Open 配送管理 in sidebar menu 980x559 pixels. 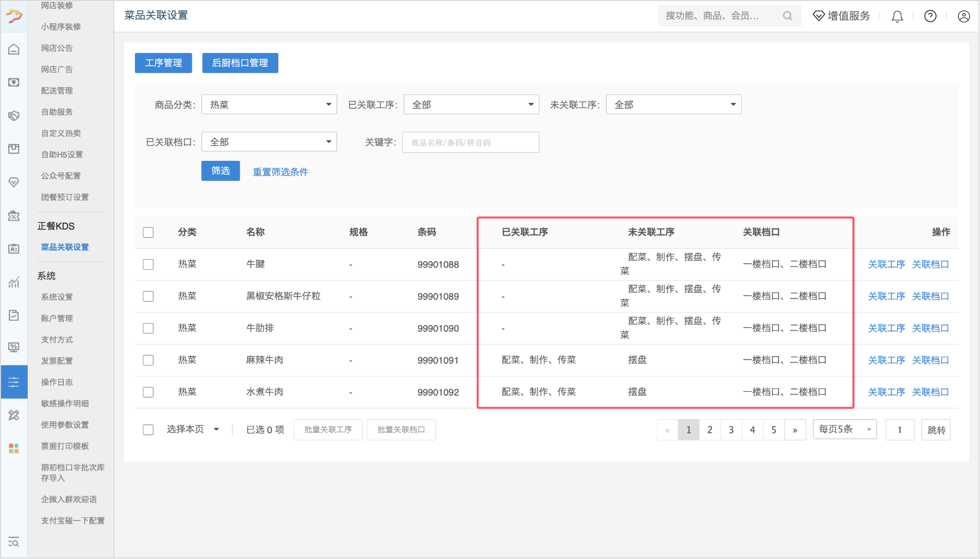[57, 91]
